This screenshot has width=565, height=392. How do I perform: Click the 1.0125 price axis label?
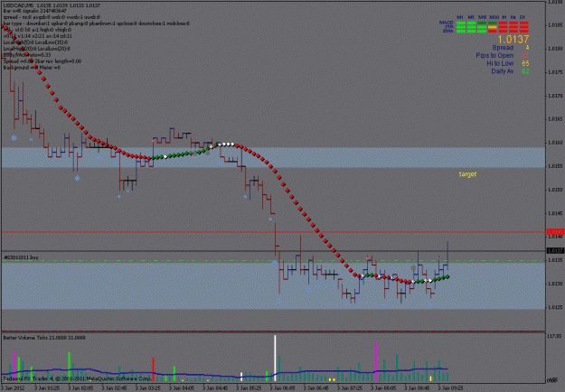pos(556,307)
